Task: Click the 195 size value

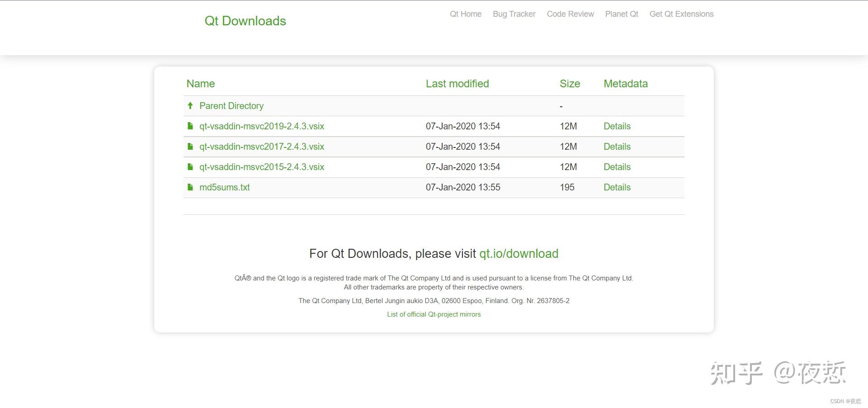Action: (x=567, y=187)
